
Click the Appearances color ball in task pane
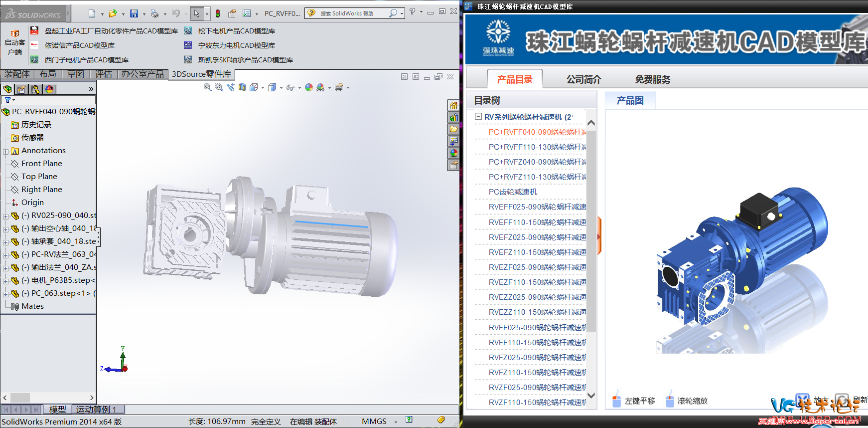pyautogui.click(x=453, y=153)
